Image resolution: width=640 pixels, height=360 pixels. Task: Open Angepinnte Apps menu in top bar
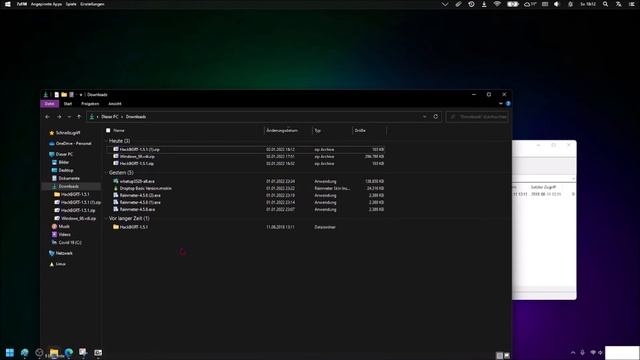pos(46,4)
